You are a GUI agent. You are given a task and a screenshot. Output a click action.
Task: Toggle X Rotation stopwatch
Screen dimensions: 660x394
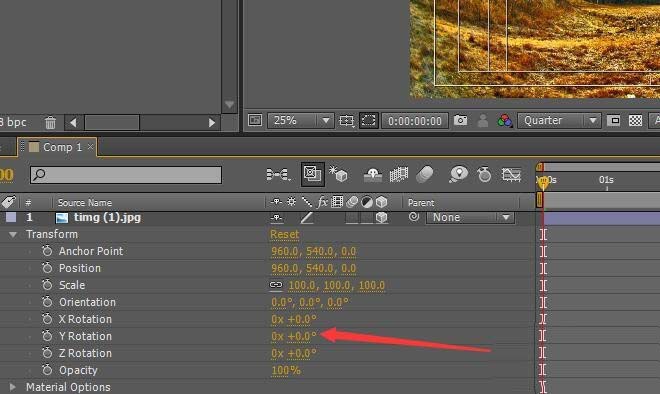click(x=47, y=319)
